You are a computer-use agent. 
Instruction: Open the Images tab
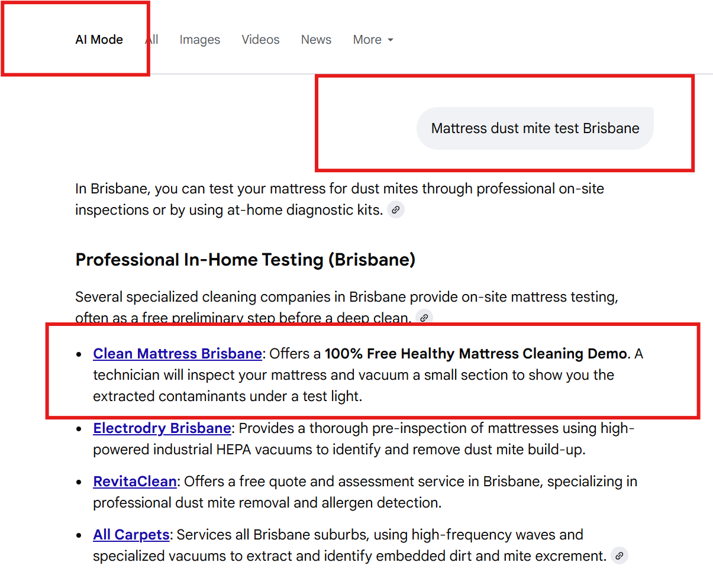199,40
